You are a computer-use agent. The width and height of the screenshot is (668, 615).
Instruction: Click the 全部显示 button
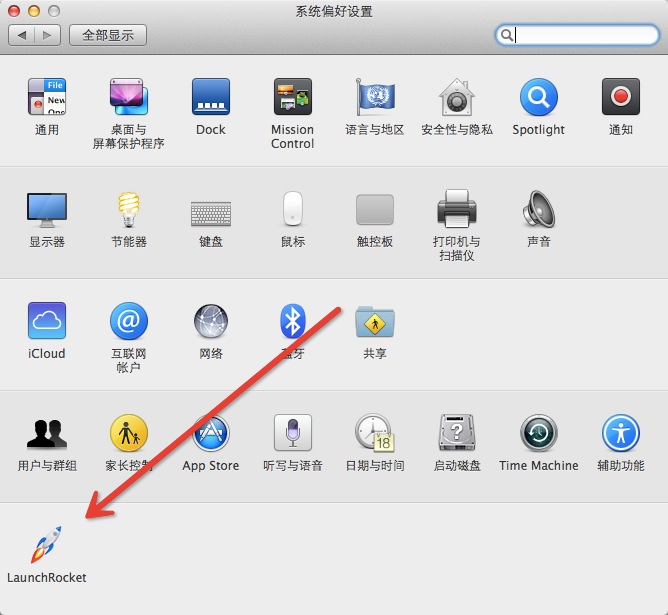108,35
